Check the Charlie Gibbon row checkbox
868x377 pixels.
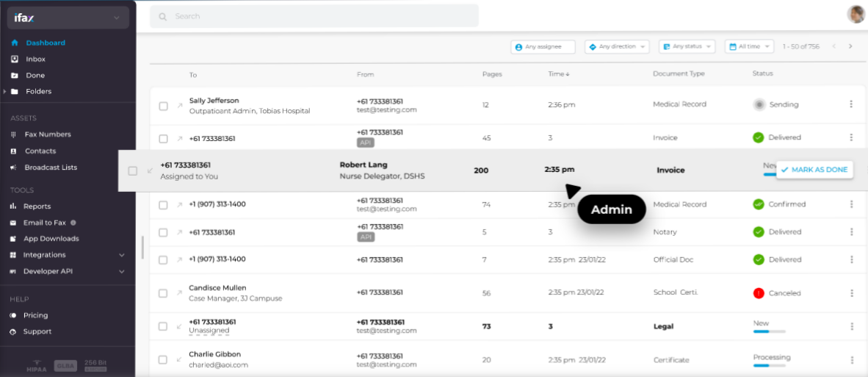[163, 360]
